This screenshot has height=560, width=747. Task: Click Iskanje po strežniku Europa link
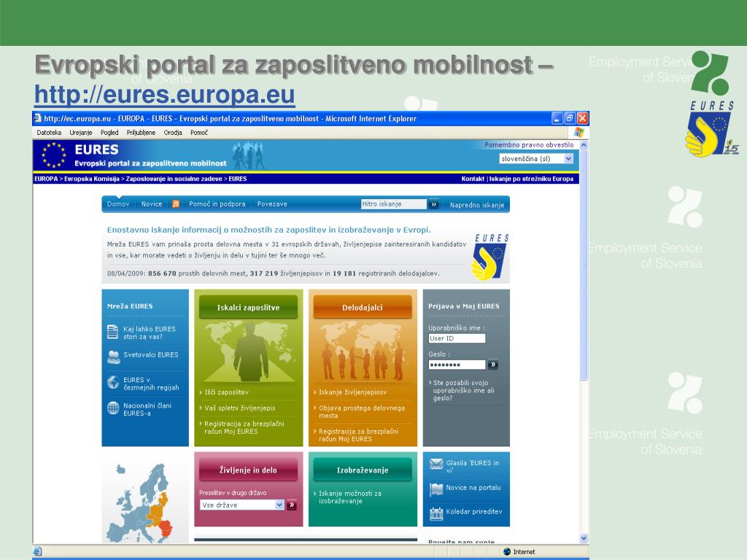[x=531, y=179]
